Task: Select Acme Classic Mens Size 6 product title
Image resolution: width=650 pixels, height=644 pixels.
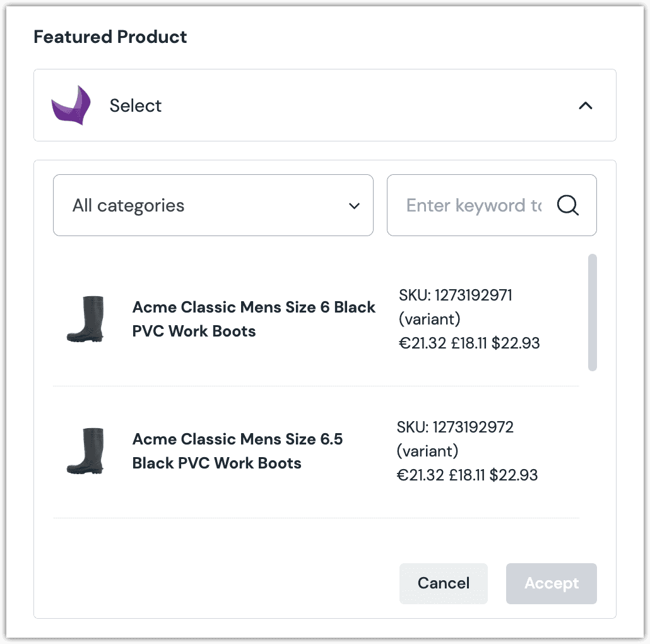Action: tap(254, 319)
